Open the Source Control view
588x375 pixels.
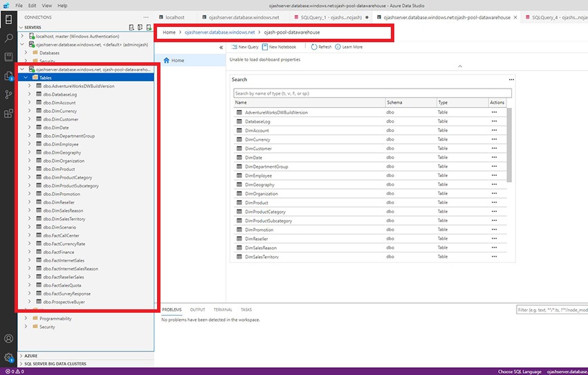point(8,94)
